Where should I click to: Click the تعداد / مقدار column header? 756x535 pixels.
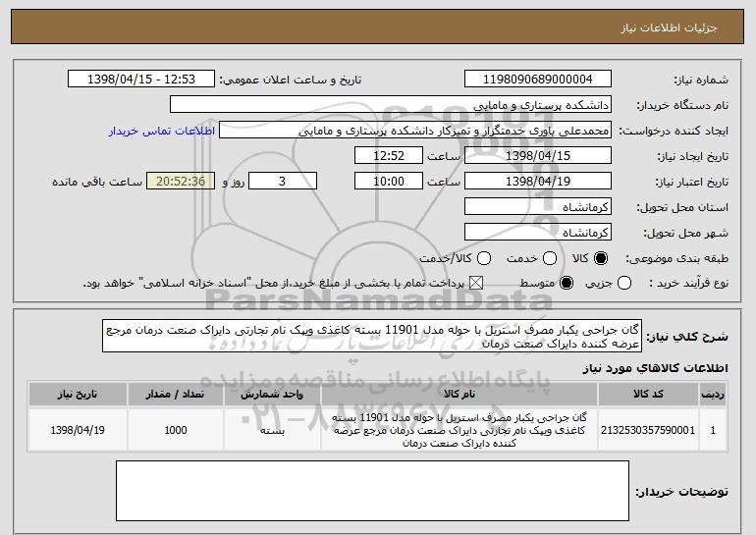(175, 395)
